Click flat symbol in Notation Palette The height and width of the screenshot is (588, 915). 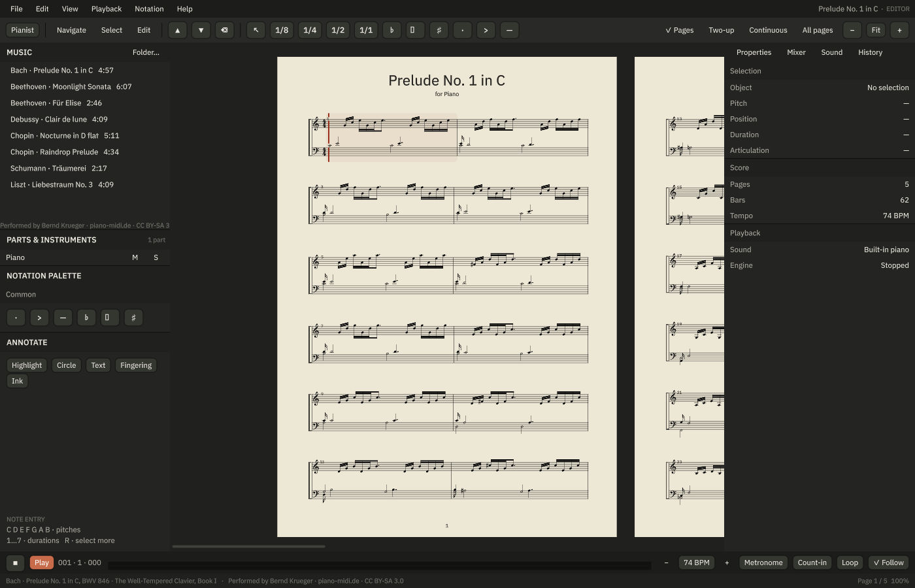point(86,318)
